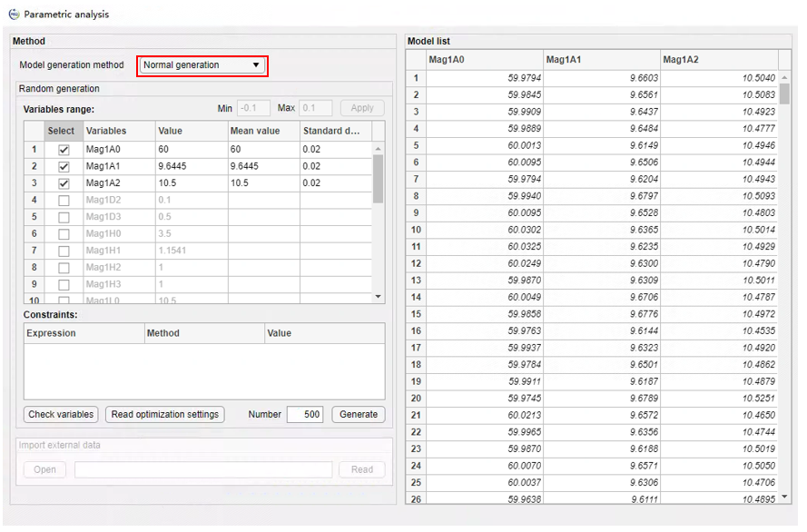This screenshot has width=807, height=532.
Task: Focus the Number input field
Action: 305,414
